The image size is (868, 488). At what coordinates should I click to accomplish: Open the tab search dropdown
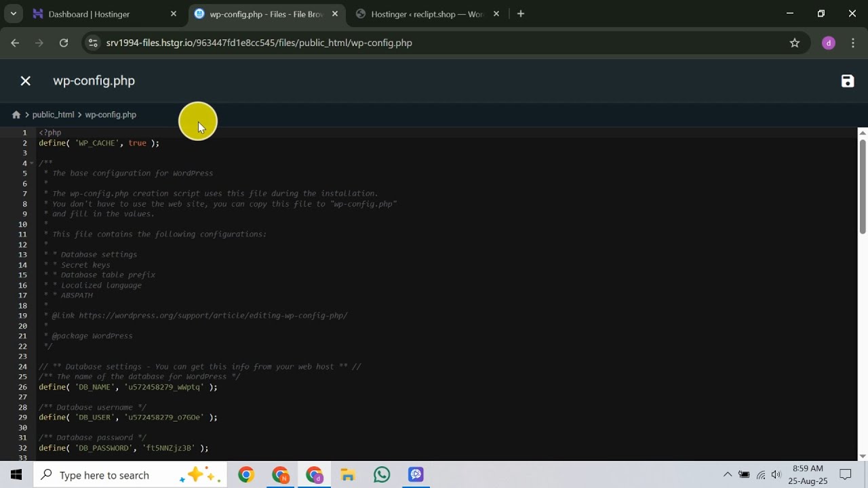(13, 14)
